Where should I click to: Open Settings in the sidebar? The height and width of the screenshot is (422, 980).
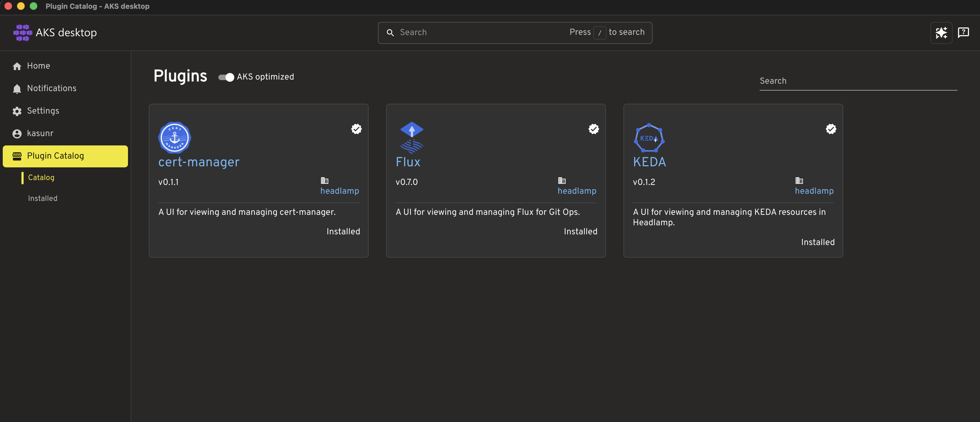pos(65,111)
